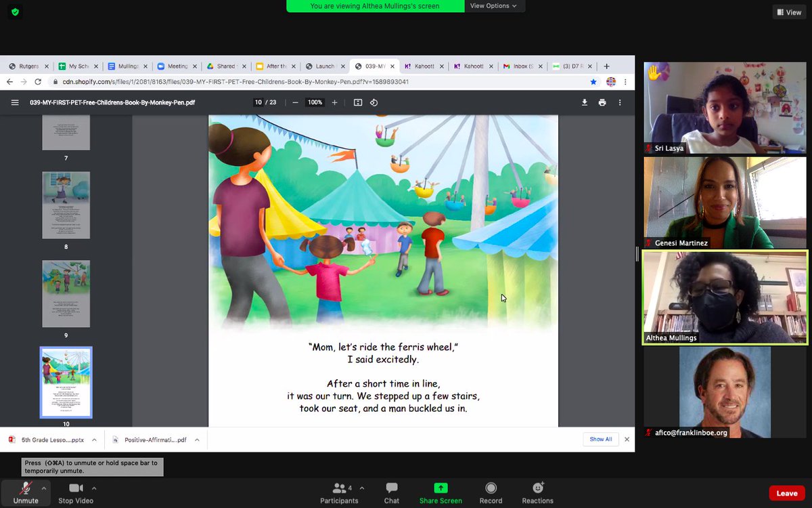Select Sri Lasya's video tile
Image resolution: width=812 pixels, height=508 pixels.
725,108
